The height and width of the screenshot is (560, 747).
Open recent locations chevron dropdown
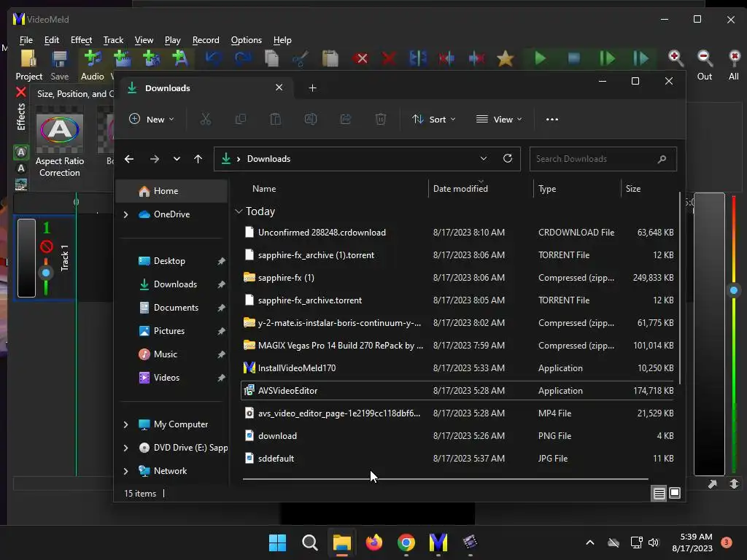[177, 159]
